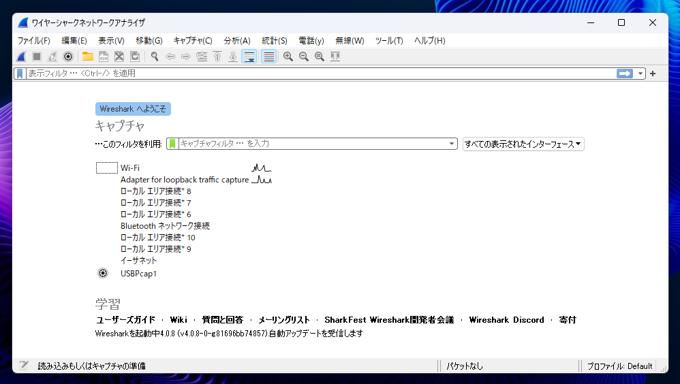Image resolution: width=680 pixels, height=384 pixels.
Task: Jump to the last packet icon
Action: 233,56
